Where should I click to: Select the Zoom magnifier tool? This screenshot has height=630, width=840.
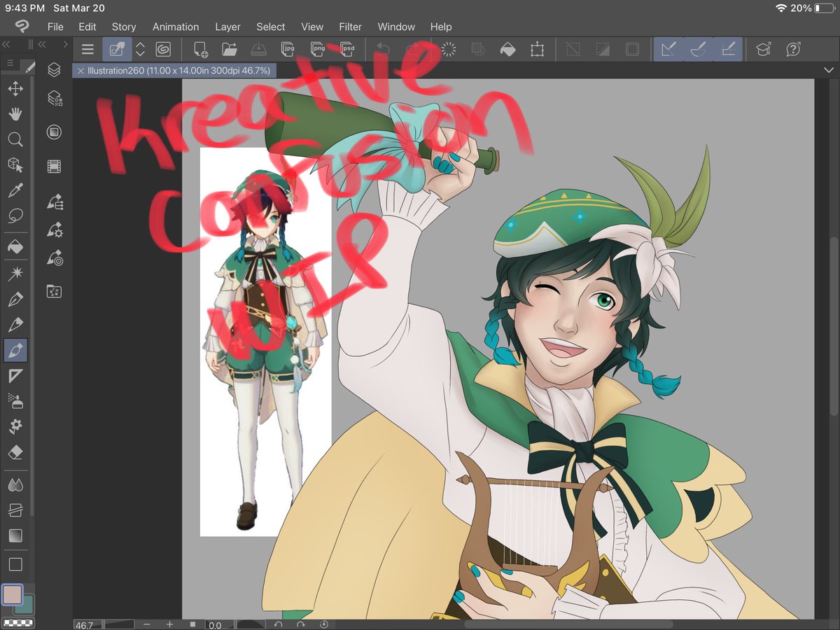click(15, 139)
